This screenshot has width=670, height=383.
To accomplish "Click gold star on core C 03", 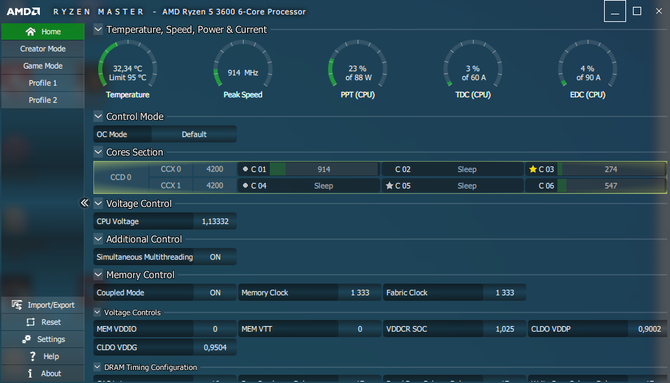I will (x=532, y=169).
